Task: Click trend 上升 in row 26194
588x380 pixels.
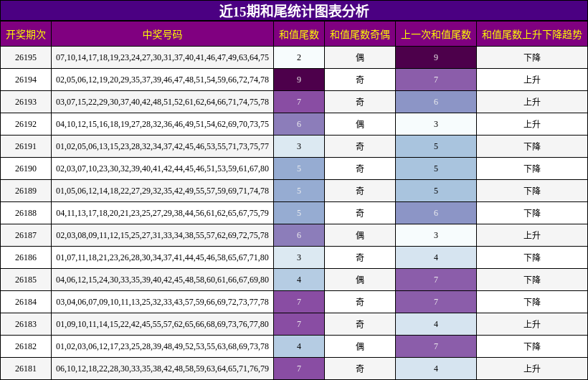Action: coord(532,80)
